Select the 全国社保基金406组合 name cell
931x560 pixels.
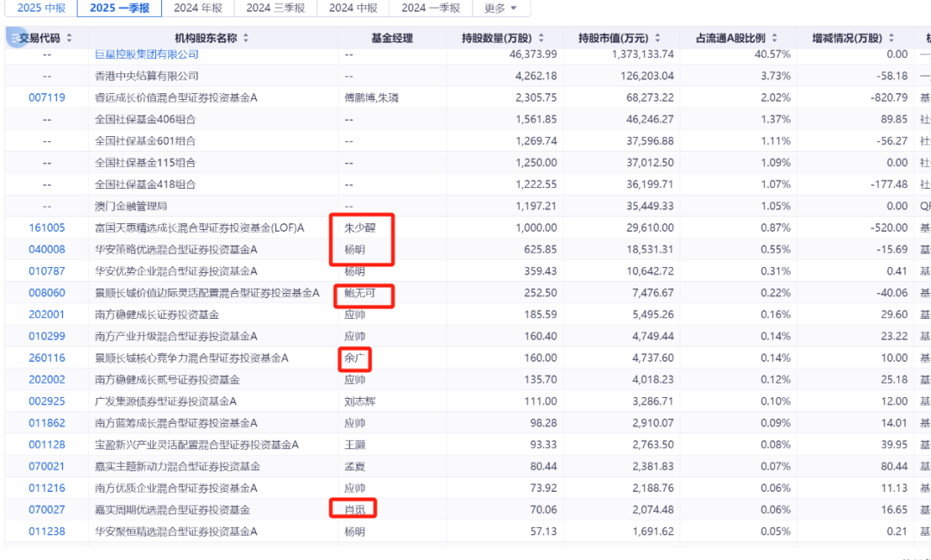146,119
